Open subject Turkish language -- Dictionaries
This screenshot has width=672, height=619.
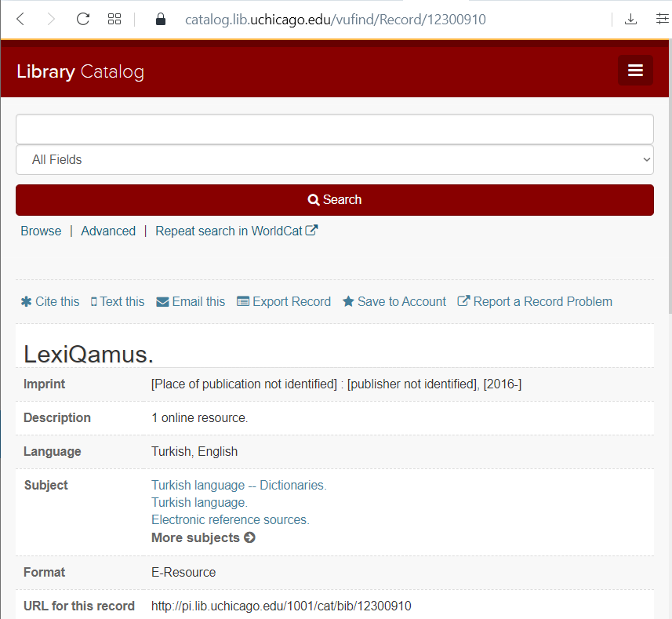(239, 486)
